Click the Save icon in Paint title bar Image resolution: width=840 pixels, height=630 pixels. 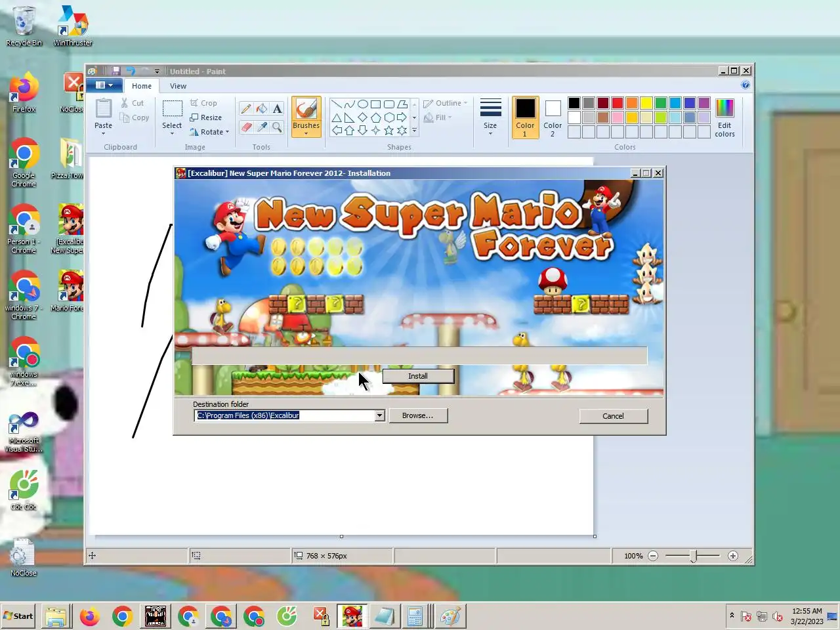click(115, 71)
